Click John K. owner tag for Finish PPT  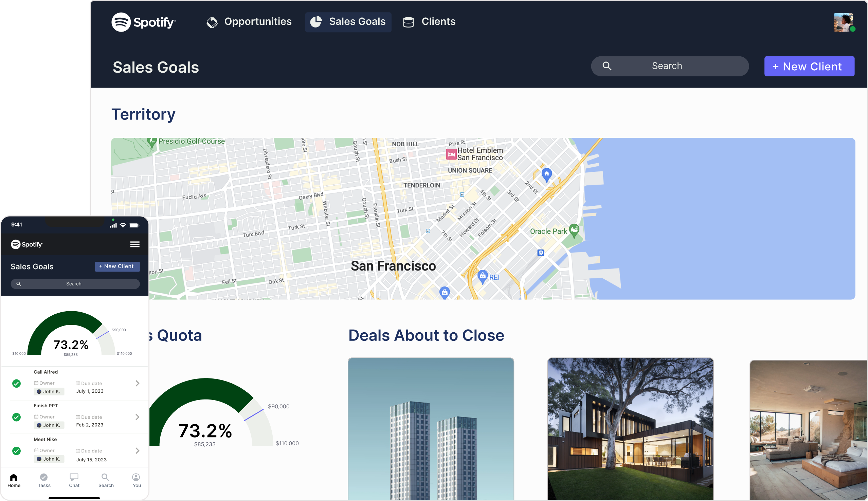point(49,425)
